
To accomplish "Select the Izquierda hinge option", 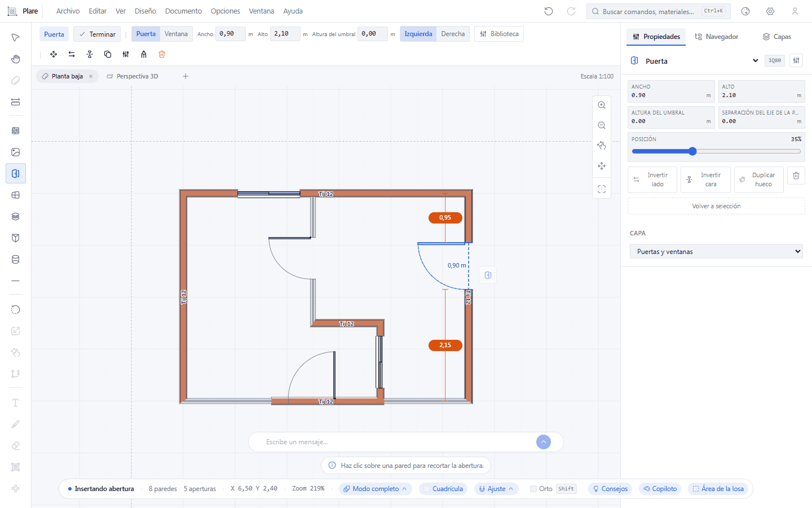I will pyautogui.click(x=418, y=34).
